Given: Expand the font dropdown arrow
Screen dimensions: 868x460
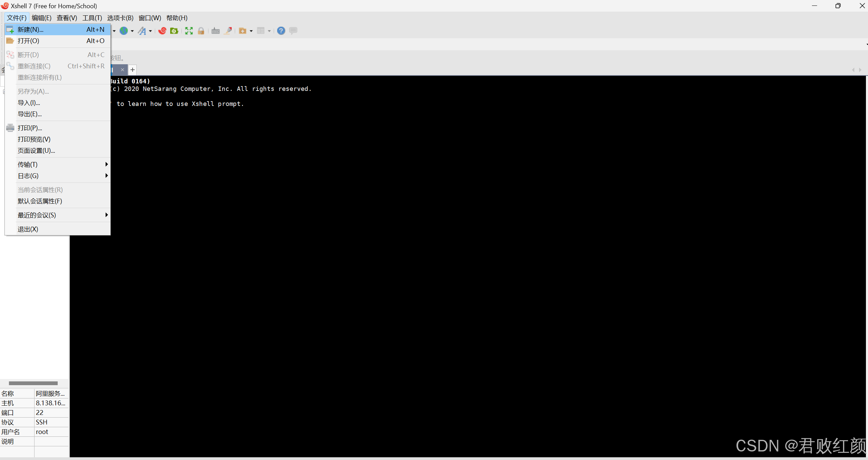Looking at the screenshot, I should pos(150,31).
